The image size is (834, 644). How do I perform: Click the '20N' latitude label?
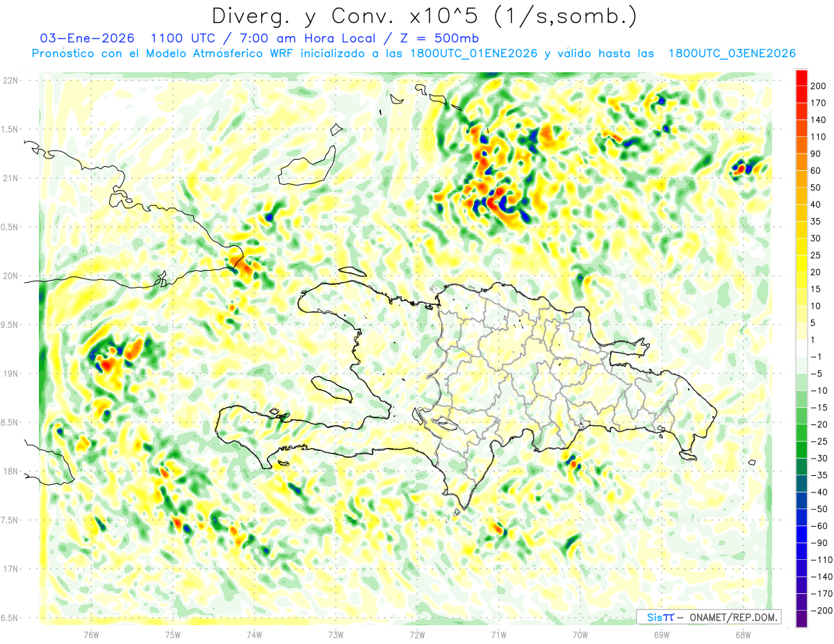(x=10, y=276)
